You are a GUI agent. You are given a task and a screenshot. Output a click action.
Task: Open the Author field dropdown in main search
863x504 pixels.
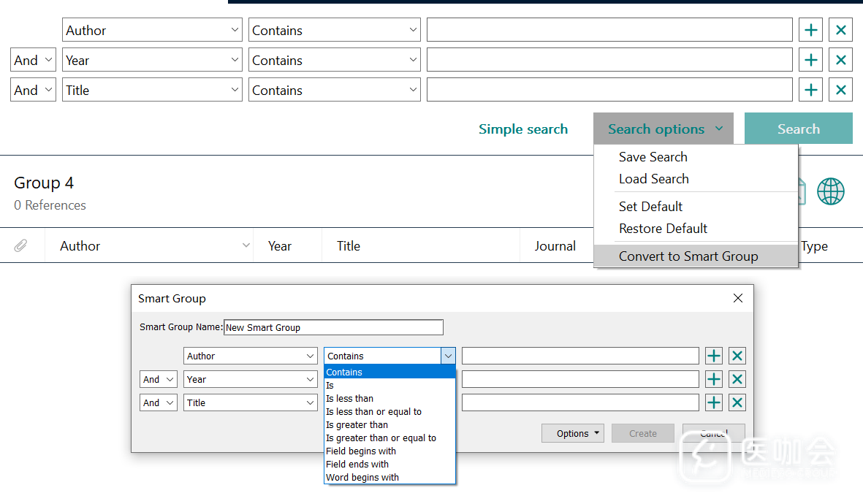(x=152, y=30)
